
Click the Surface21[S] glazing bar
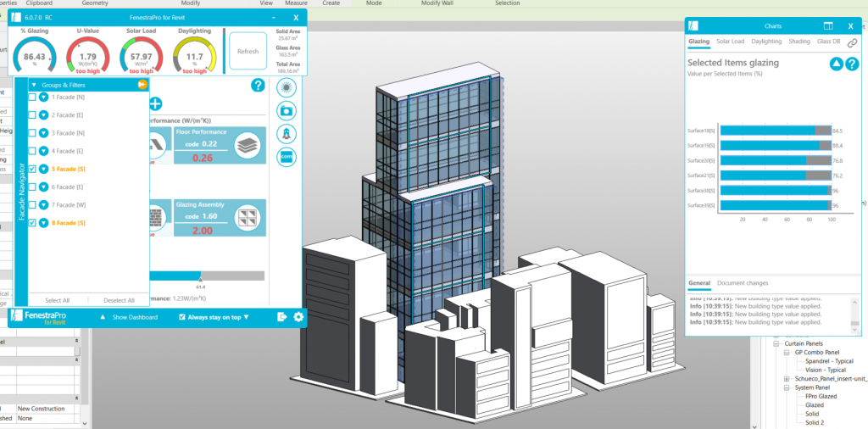pyautogui.click(x=776, y=175)
